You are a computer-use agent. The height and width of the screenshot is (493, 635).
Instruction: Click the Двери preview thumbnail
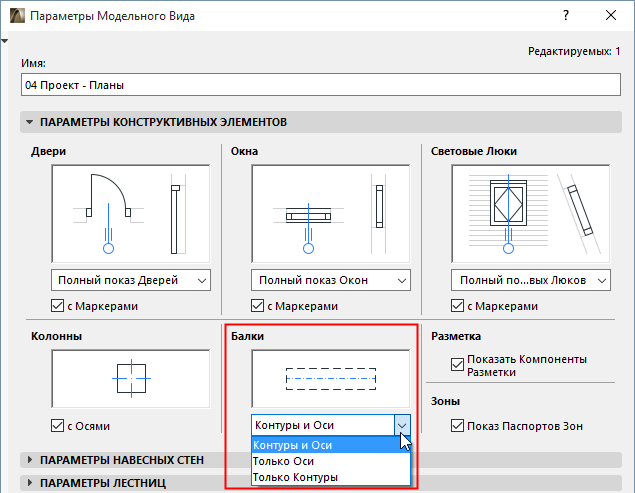pos(131,213)
